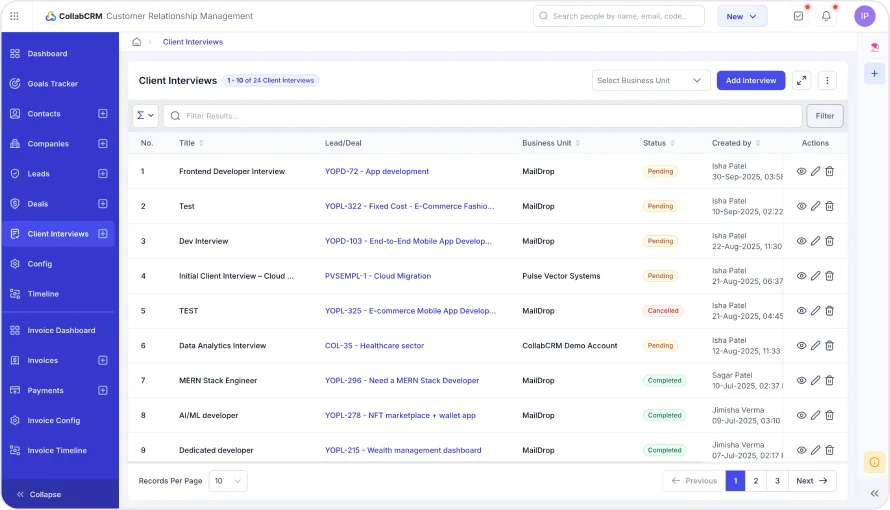View the Dev Interview with eye icon
Viewport: 890px width, 510px height.
click(x=801, y=241)
